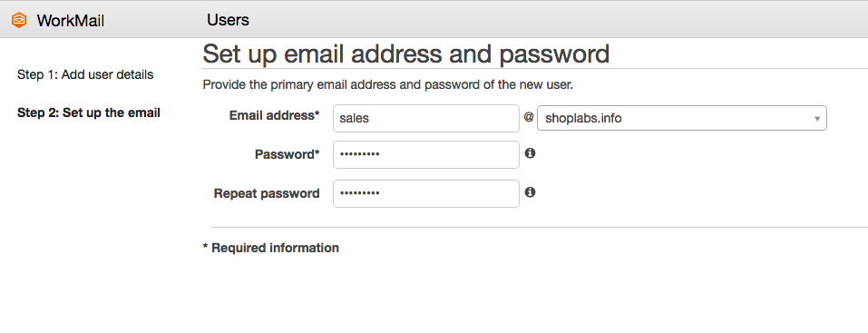Click the Password* label
Screen dimensions: 868x333
pos(288,154)
